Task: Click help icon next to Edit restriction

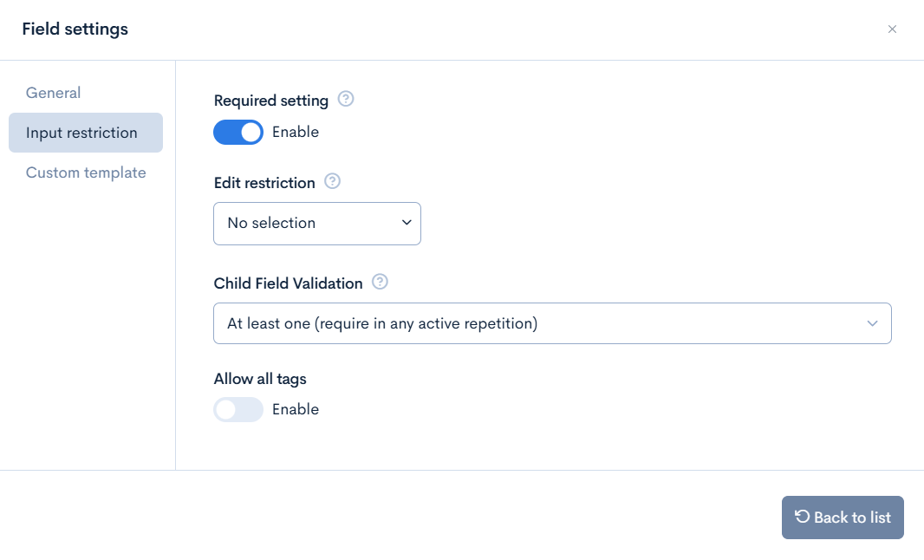Action: coord(332,181)
